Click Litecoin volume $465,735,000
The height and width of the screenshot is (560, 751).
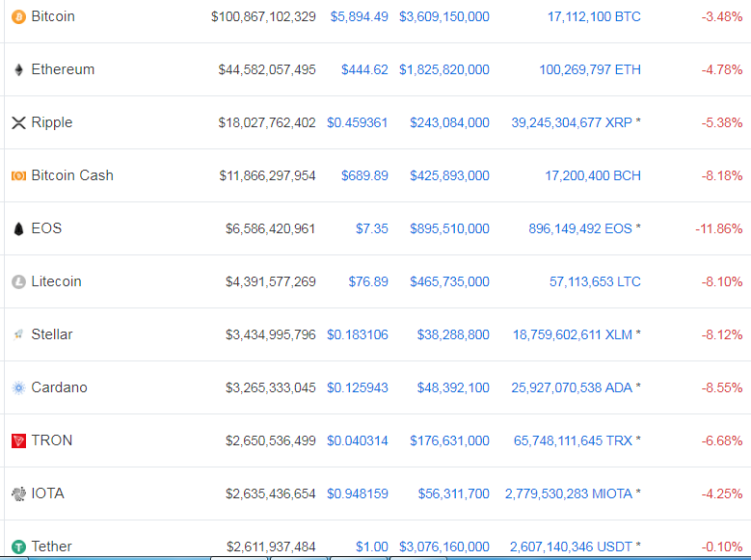(x=450, y=281)
